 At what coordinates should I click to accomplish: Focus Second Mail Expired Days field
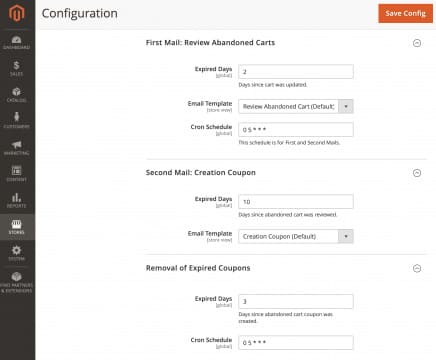pyautogui.click(x=296, y=202)
